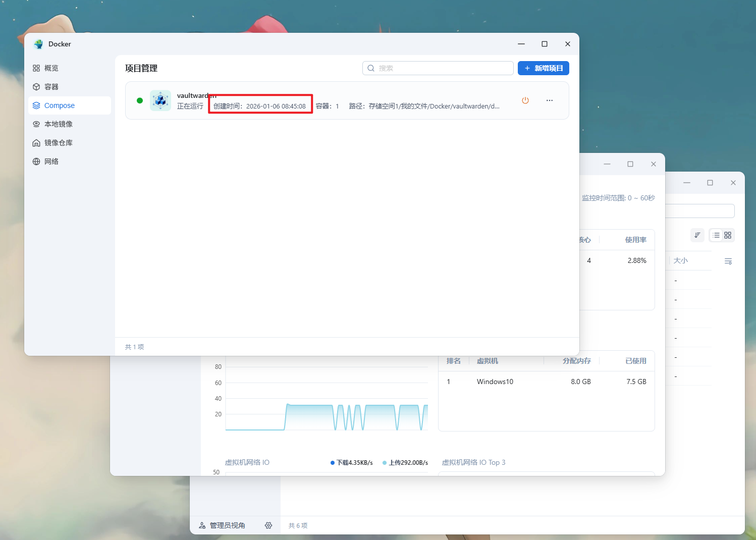The image size is (756, 540).
Task: Toggle the 下载 series in network IO legend
Action: 352,462
